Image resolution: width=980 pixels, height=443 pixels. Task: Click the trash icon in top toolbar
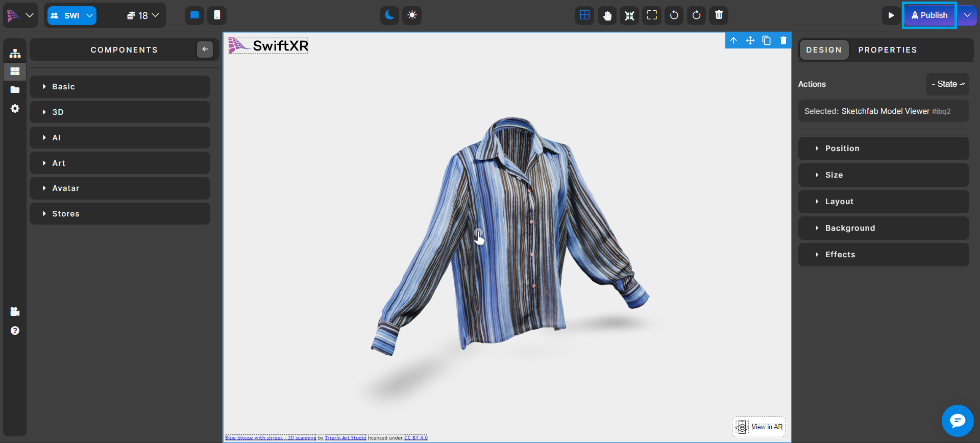[x=719, y=15]
